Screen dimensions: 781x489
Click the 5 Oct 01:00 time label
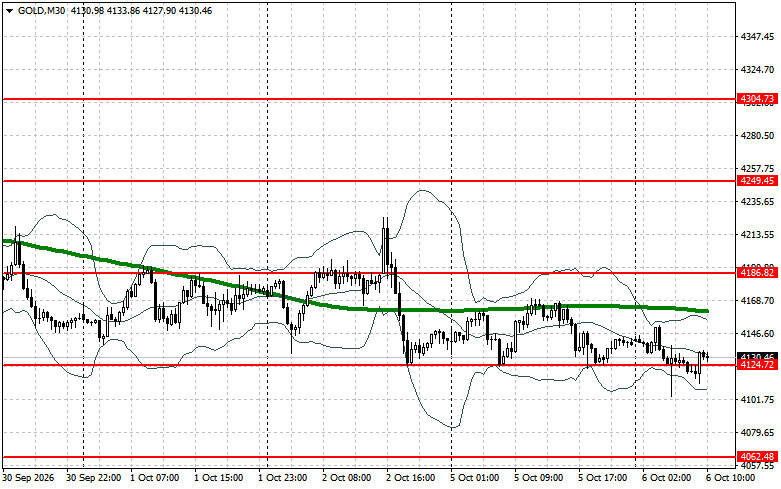coord(475,478)
